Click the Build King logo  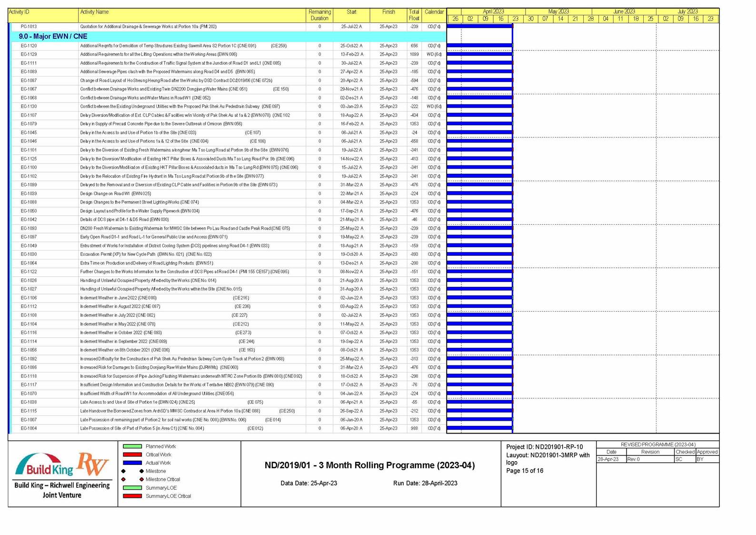coord(45,464)
